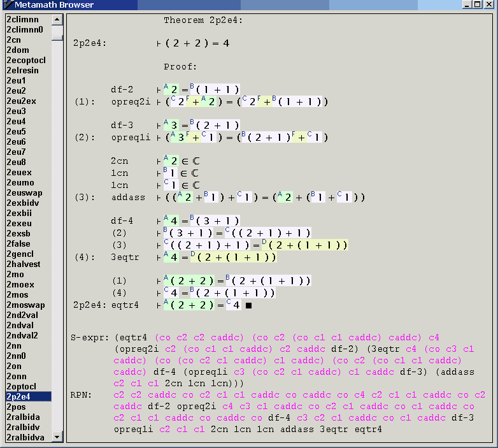Select 2ndval in the theorem list

click(20, 325)
